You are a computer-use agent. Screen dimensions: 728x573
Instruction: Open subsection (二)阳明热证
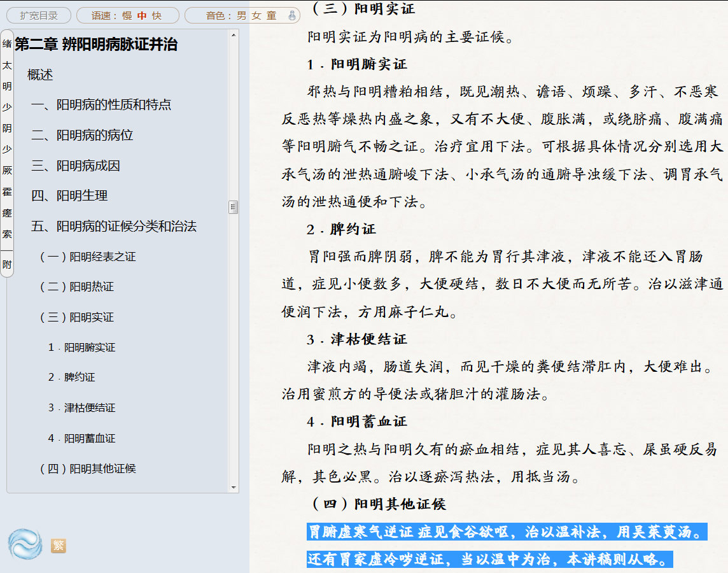(x=77, y=286)
